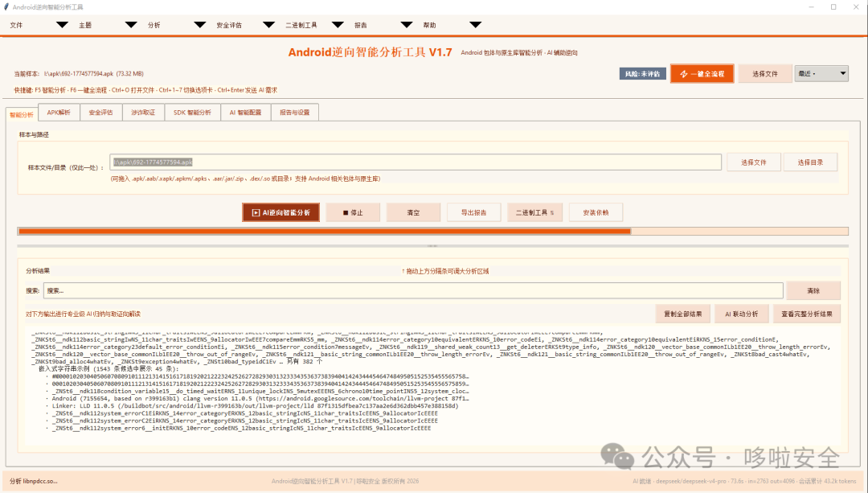This screenshot has width=868, height=493.
Task: Click the sample file path input field
Action: [x=416, y=162]
